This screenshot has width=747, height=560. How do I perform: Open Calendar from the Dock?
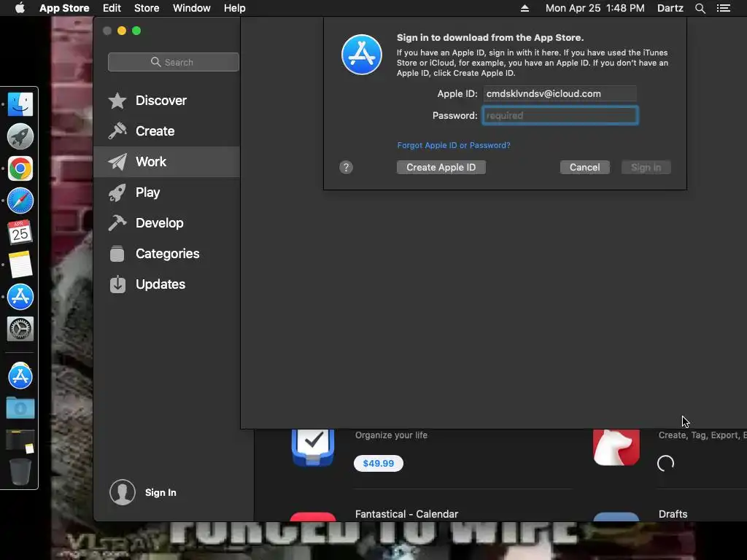tap(20, 233)
